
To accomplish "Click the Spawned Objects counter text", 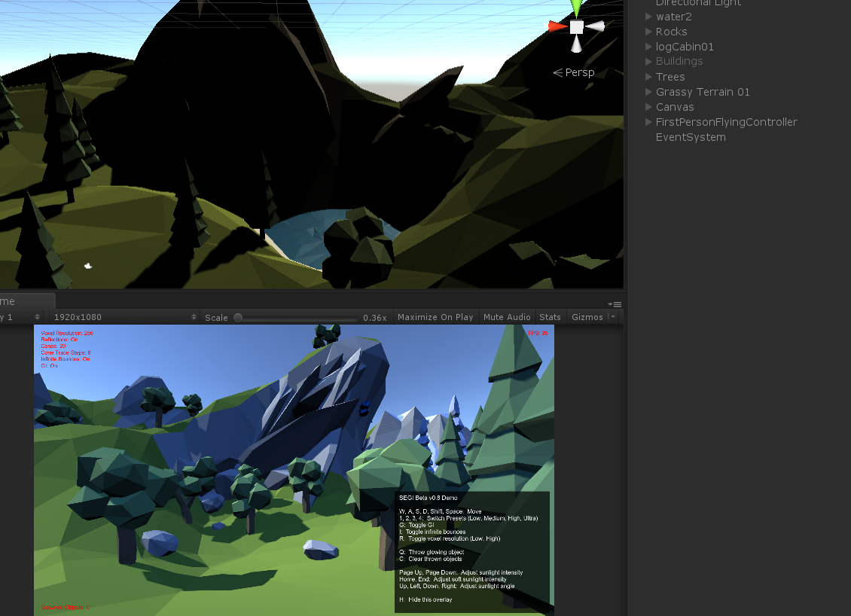I will [65, 607].
